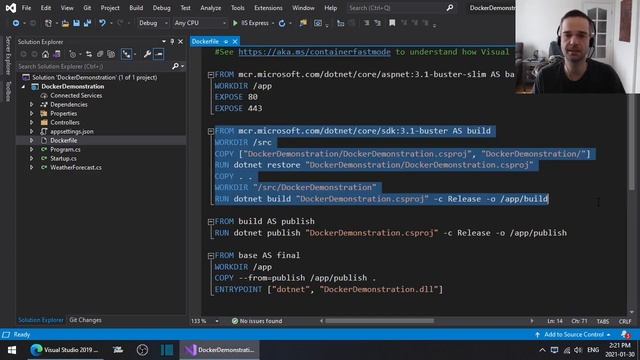Click the Open File folder icon
This screenshot has width=640, height=360.
pyautogui.click(x=65, y=23)
